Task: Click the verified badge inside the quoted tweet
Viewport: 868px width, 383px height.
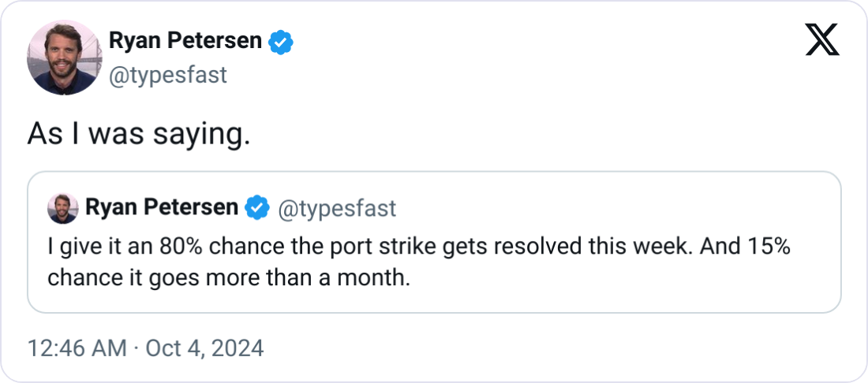Action: [x=256, y=208]
